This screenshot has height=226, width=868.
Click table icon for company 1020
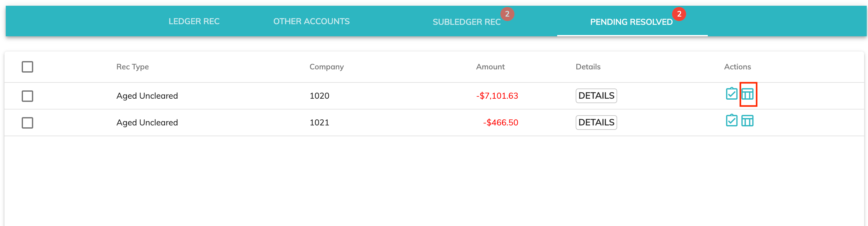[x=747, y=94]
